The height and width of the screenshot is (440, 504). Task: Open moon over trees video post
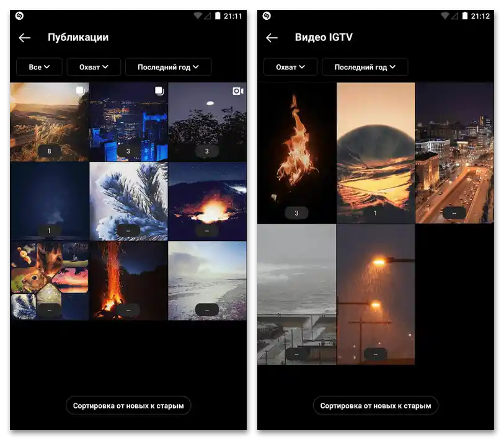(207, 122)
